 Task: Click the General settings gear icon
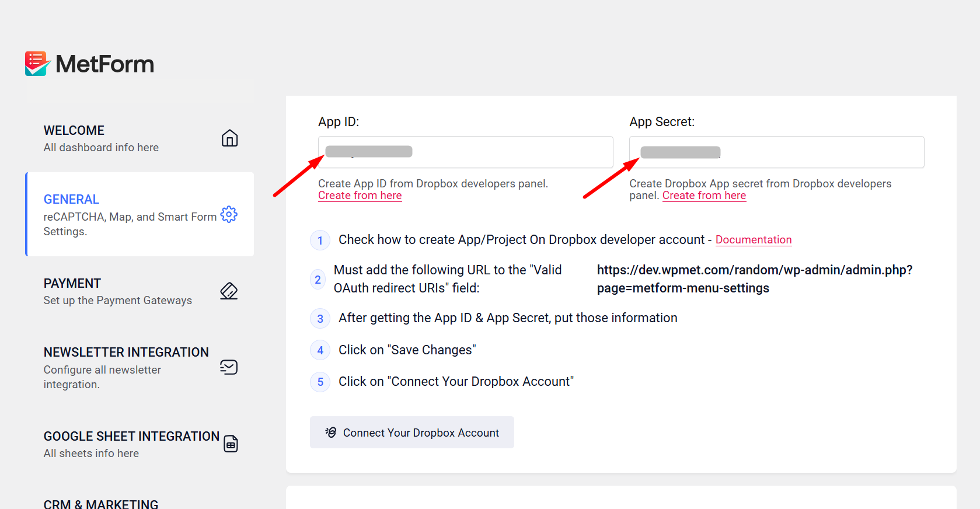[229, 214]
